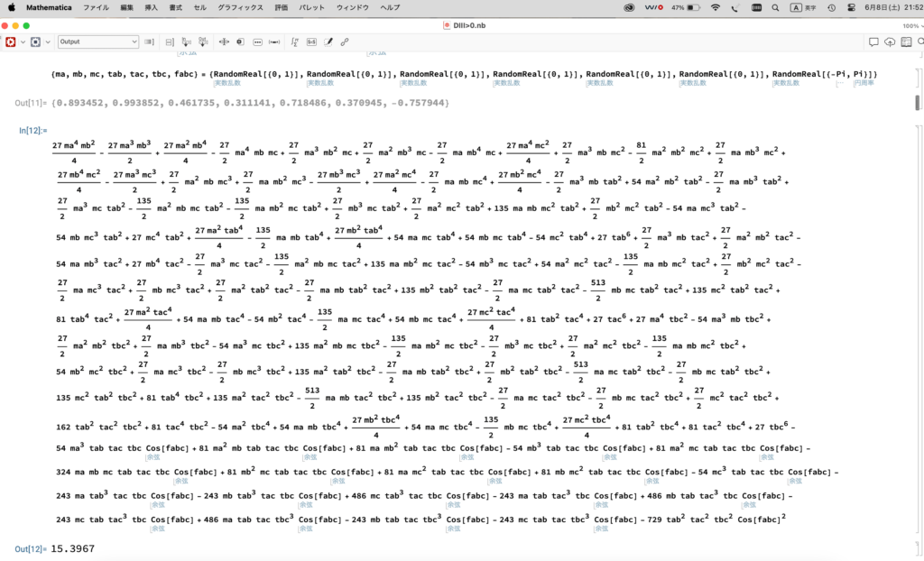
Task: Click the vertical scrollbar thumb on the right
Action: [x=918, y=102]
